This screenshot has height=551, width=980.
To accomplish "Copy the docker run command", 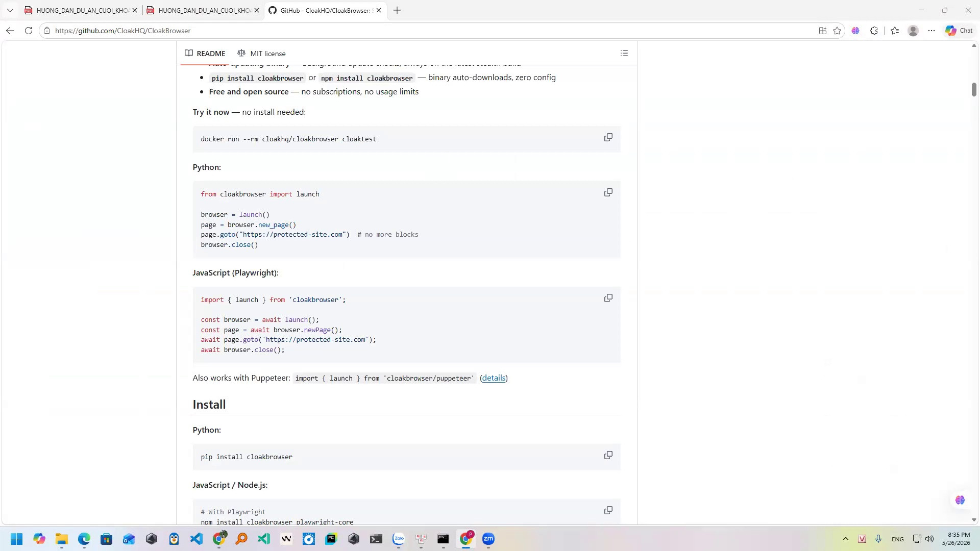I will [x=608, y=138].
